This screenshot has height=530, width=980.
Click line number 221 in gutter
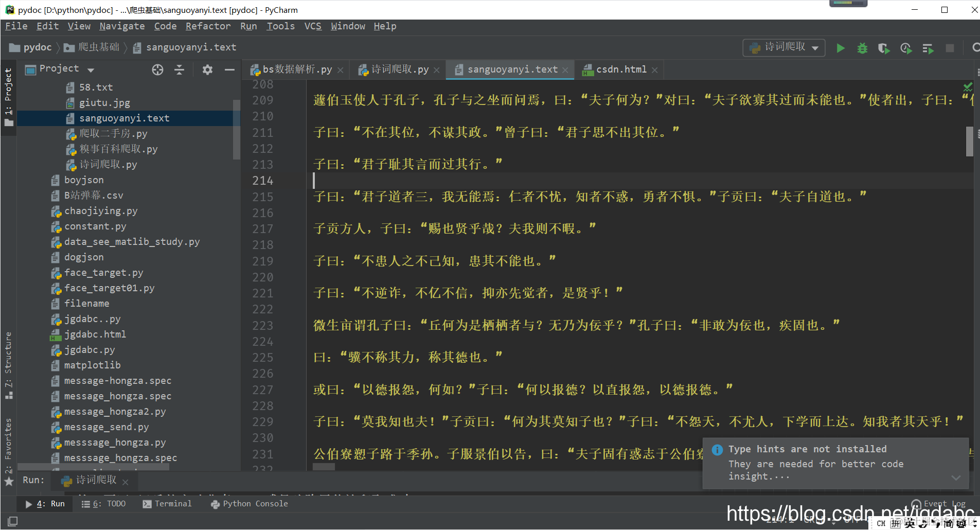[x=262, y=293]
